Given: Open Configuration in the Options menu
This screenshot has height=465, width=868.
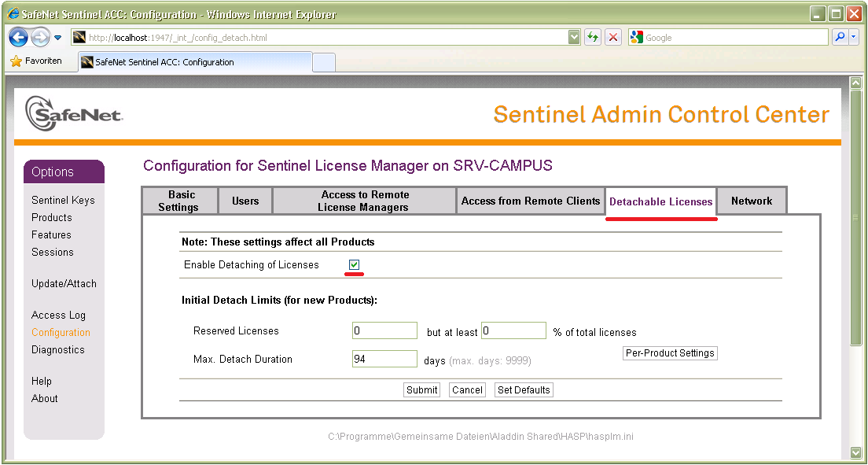Looking at the screenshot, I should (x=61, y=332).
